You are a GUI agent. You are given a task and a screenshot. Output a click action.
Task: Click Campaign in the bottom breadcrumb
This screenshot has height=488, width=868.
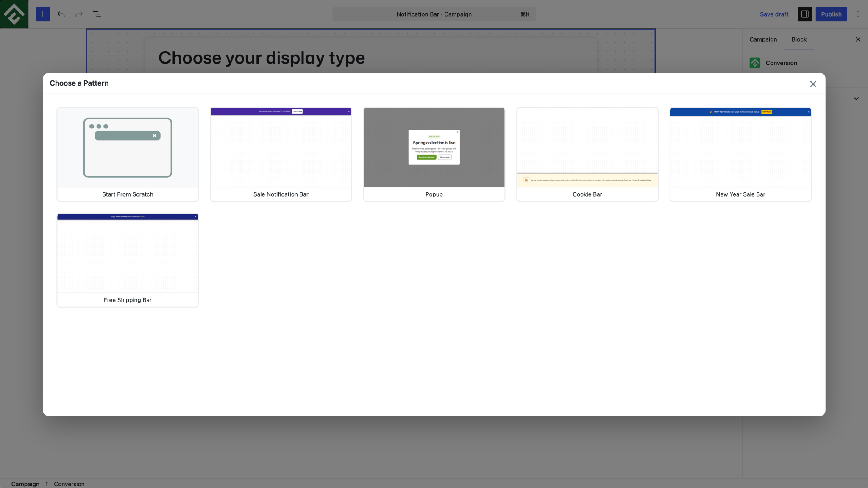point(25,484)
